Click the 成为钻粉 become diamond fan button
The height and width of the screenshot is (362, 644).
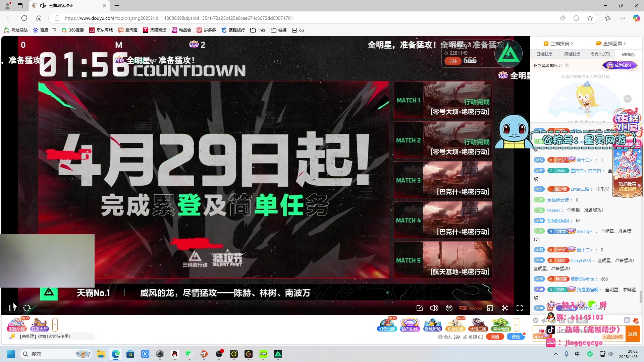click(620, 65)
